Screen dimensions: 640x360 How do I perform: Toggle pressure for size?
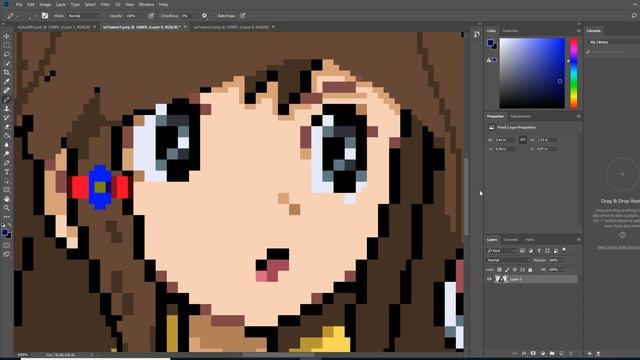click(x=242, y=16)
